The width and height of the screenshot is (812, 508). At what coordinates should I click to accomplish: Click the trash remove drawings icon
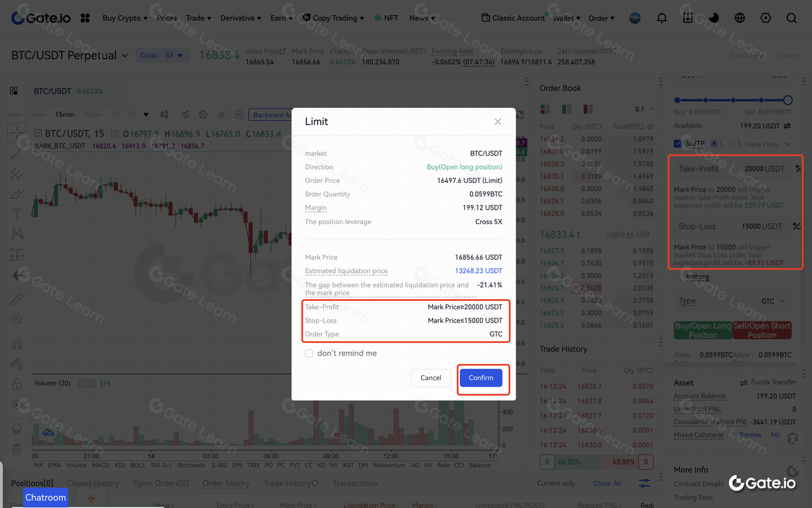(x=17, y=449)
